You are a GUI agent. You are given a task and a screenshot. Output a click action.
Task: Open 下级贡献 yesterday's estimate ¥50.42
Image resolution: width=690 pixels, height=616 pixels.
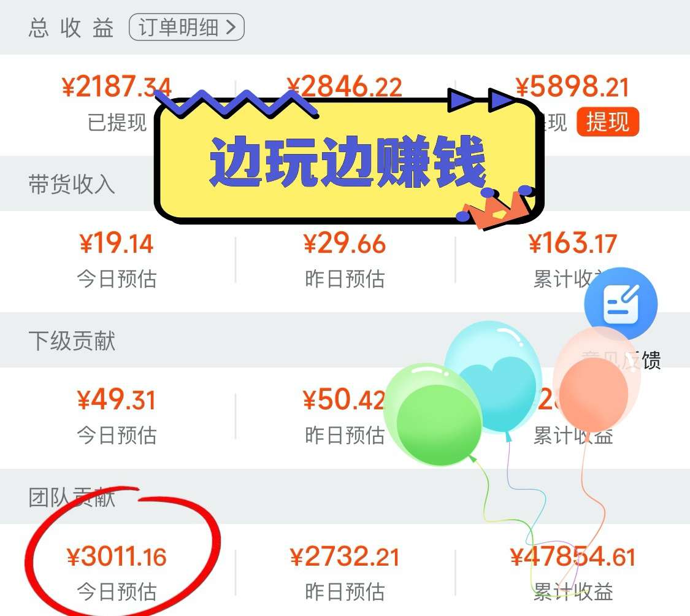(345, 399)
